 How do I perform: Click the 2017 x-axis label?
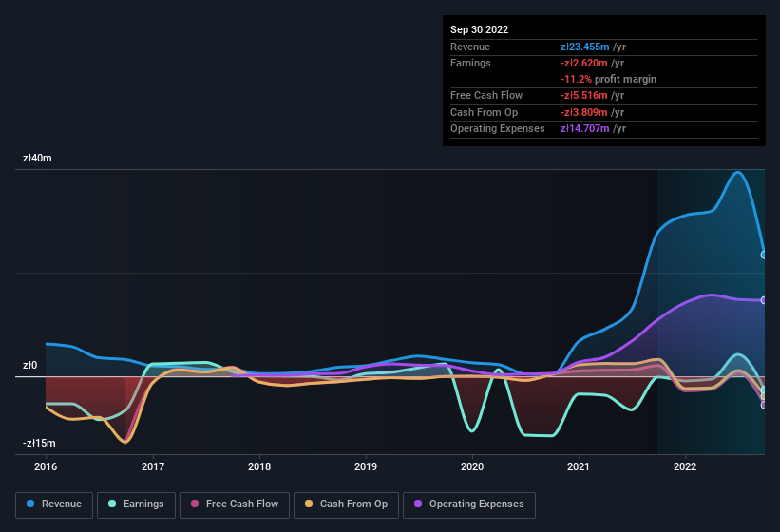(x=153, y=466)
